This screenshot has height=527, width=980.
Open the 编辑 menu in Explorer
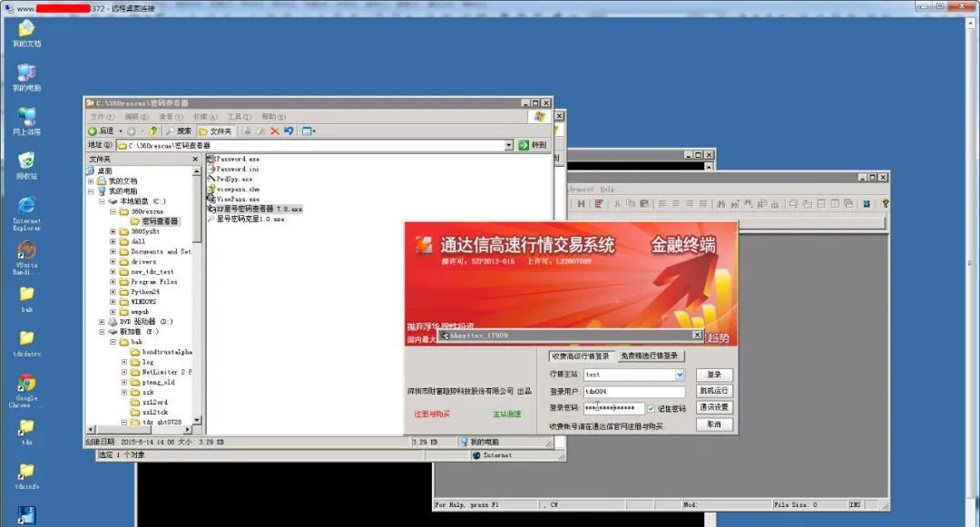(135, 117)
